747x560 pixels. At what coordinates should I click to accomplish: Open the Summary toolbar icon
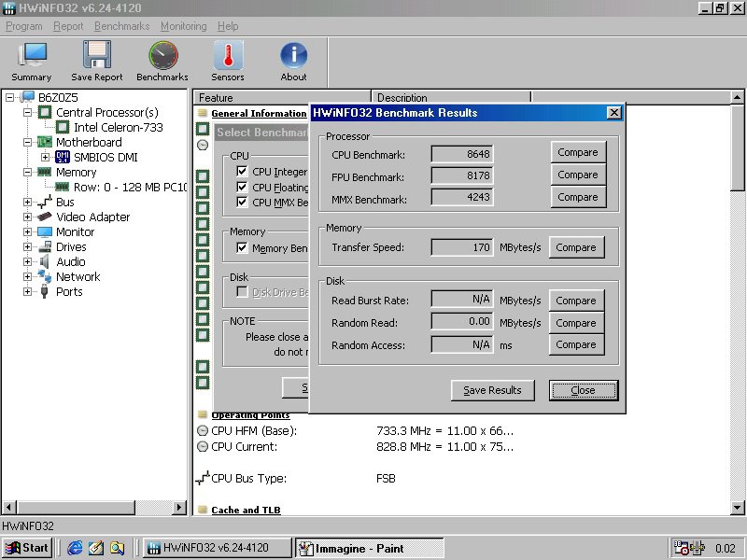click(32, 62)
